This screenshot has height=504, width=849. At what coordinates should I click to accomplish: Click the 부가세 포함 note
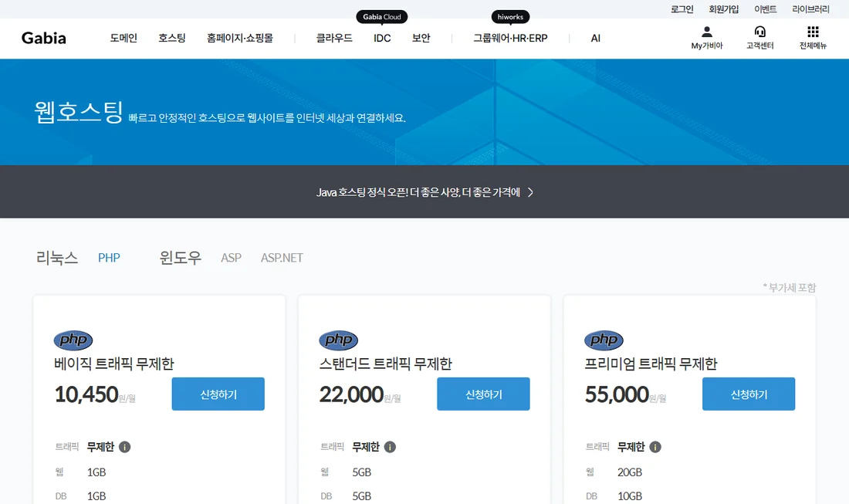click(x=790, y=287)
